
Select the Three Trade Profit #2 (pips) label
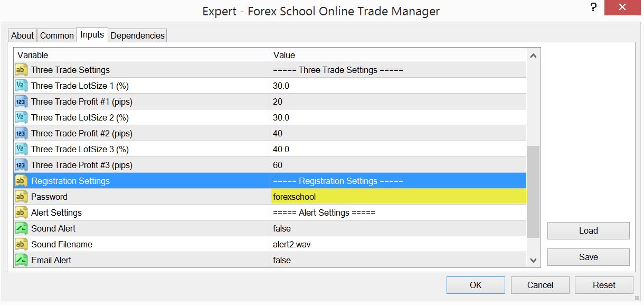pos(82,133)
